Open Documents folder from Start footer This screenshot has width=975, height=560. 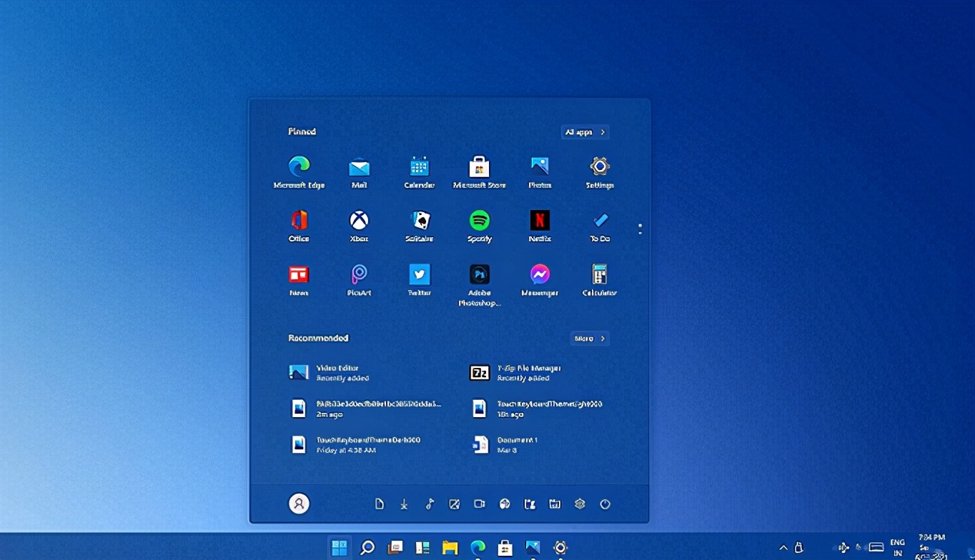(380, 504)
